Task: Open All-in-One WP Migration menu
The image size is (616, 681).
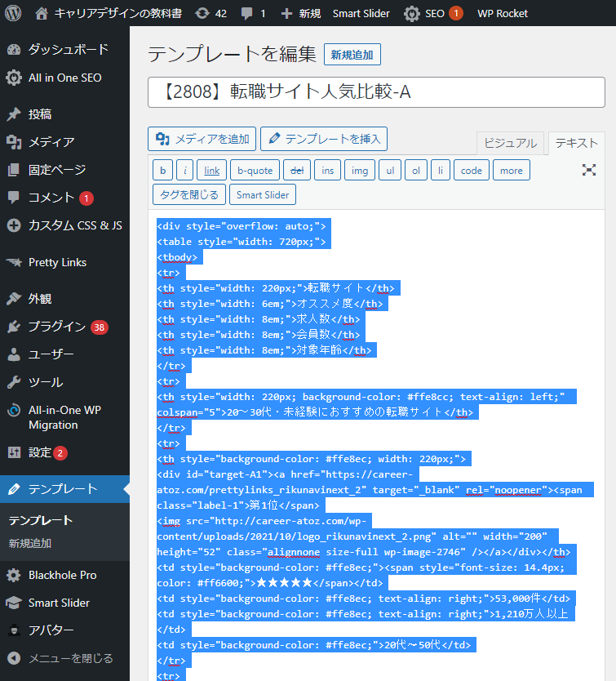Action: [64, 417]
